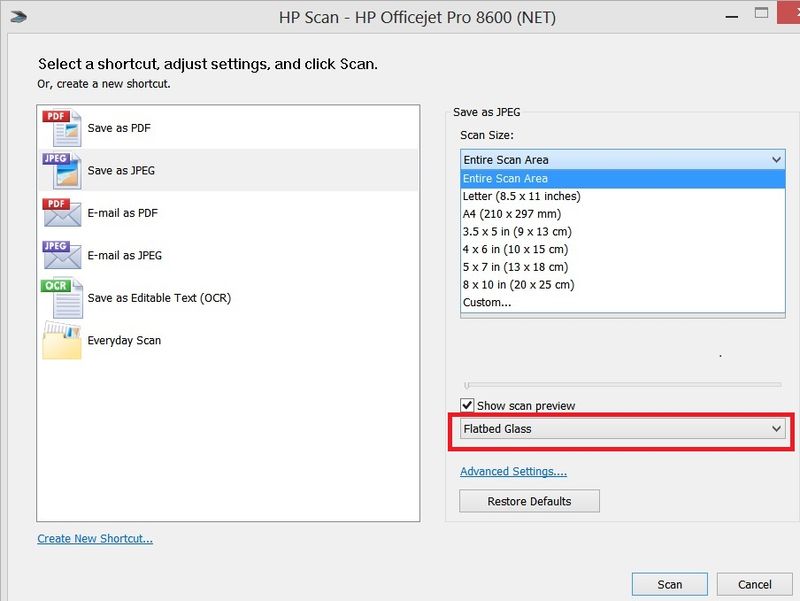This screenshot has width=800, height=601.
Task: Open the Flatbed Glass source dropdown
Action: click(622, 429)
